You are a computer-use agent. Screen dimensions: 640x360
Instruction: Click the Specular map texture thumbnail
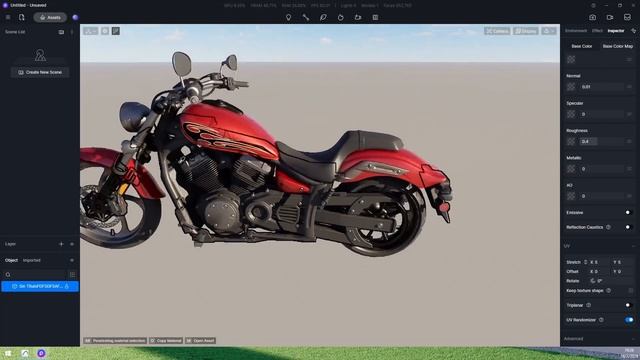point(571,114)
